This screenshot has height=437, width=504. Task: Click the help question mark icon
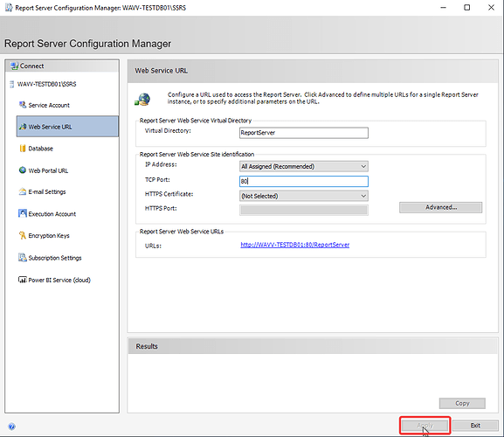pos(12,427)
